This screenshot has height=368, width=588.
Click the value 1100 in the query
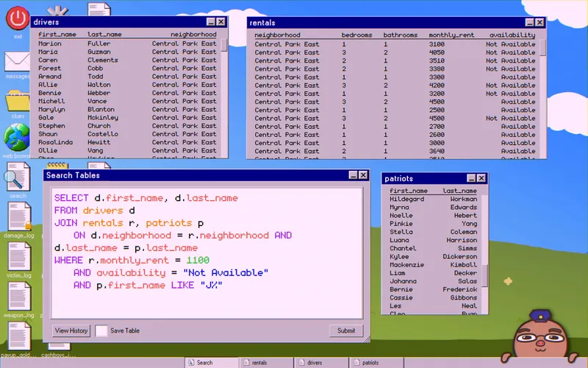[198, 261]
